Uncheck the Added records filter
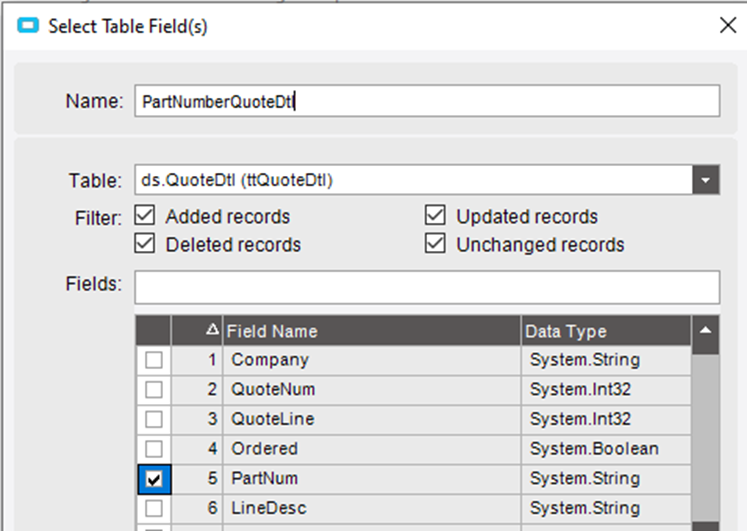 tap(145, 216)
